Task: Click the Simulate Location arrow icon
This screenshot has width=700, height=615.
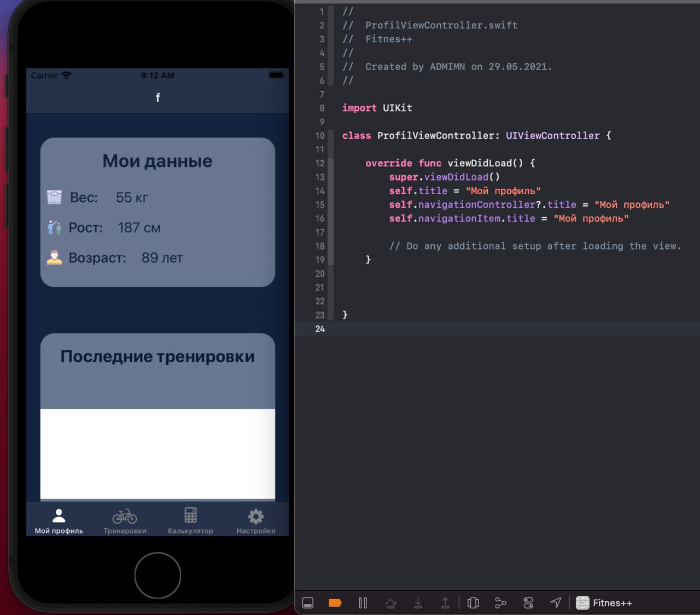Action: point(556,603)
